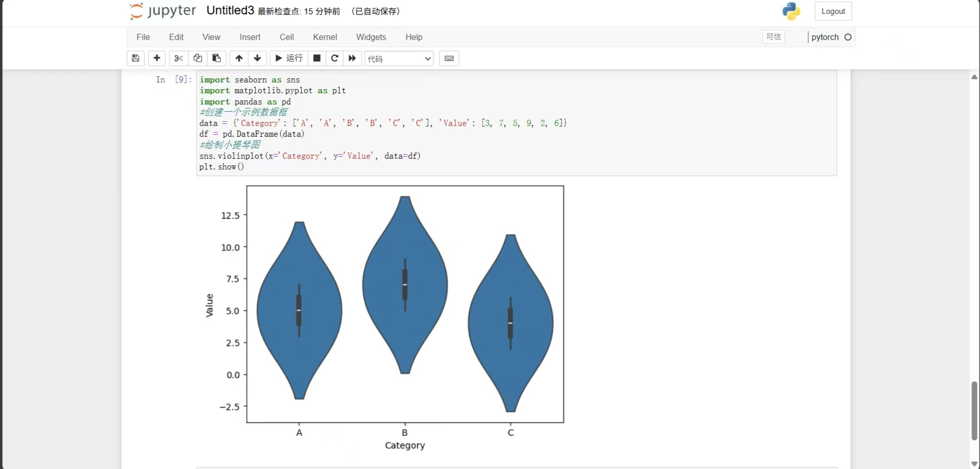Insert a cell below with plus icon

[x=157, y=58]
